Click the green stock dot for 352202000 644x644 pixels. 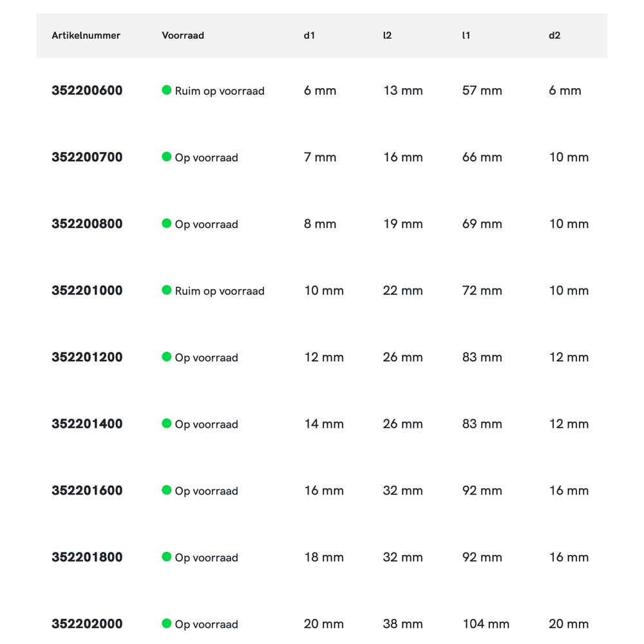click(x=167, y=623)
